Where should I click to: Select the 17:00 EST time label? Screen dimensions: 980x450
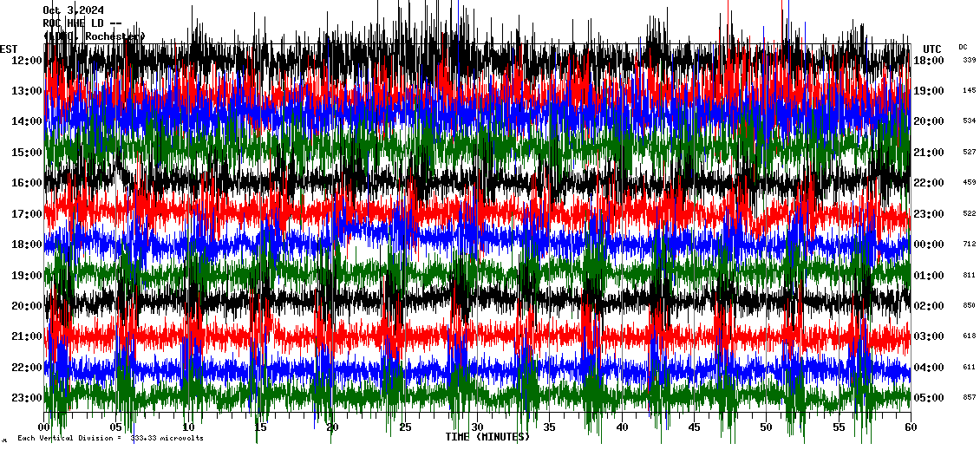click(27, 214)
